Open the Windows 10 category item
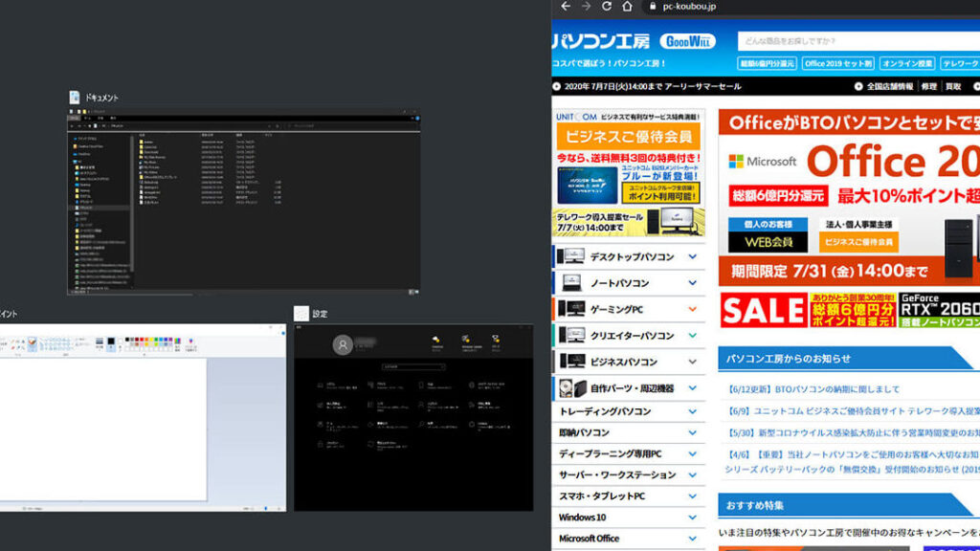980x551 pixels. pyautogui.click(x=584, y=518)
